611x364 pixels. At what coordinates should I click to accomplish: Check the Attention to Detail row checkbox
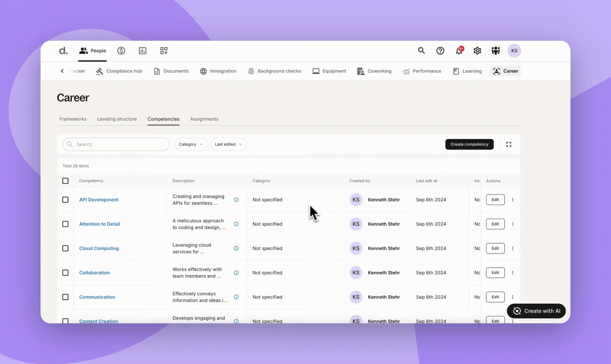[x=65, y=224]
